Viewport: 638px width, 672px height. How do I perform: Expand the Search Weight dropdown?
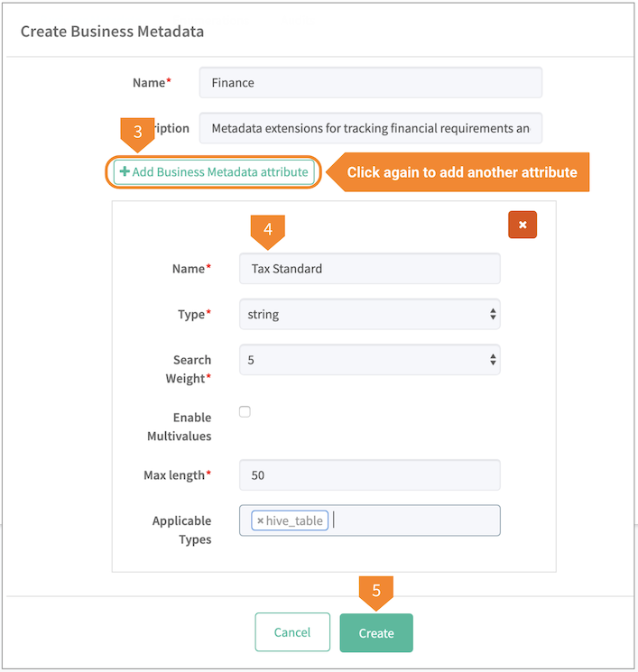click(x=369, y=360)
